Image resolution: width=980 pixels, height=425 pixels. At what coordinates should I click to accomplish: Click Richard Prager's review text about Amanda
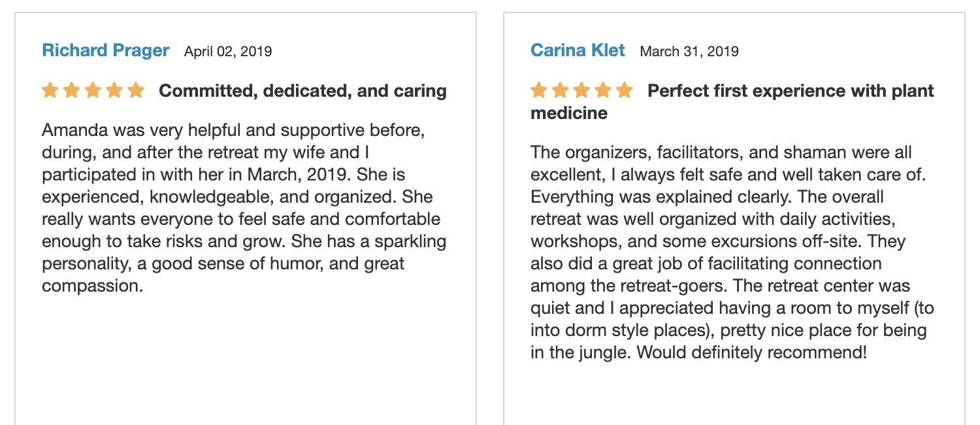pyautogui.click(x=244, y=208)
